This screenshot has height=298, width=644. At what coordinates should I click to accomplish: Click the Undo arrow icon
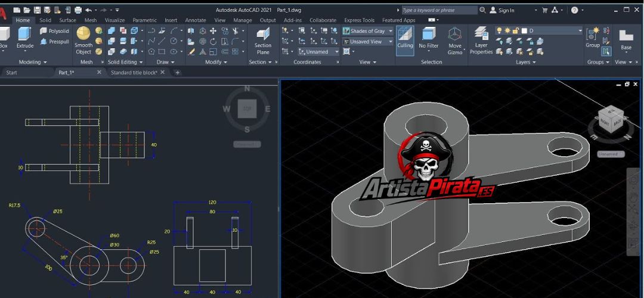point(88,10)
